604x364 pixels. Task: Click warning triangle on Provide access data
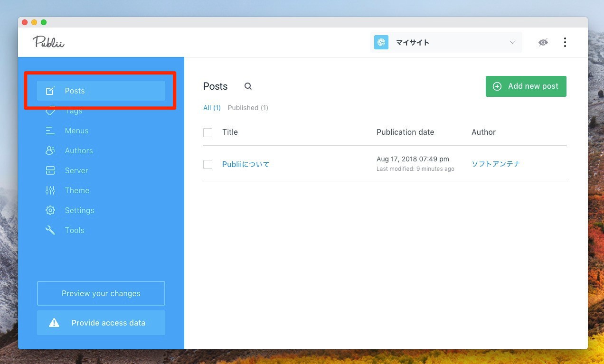pos(54,323)
